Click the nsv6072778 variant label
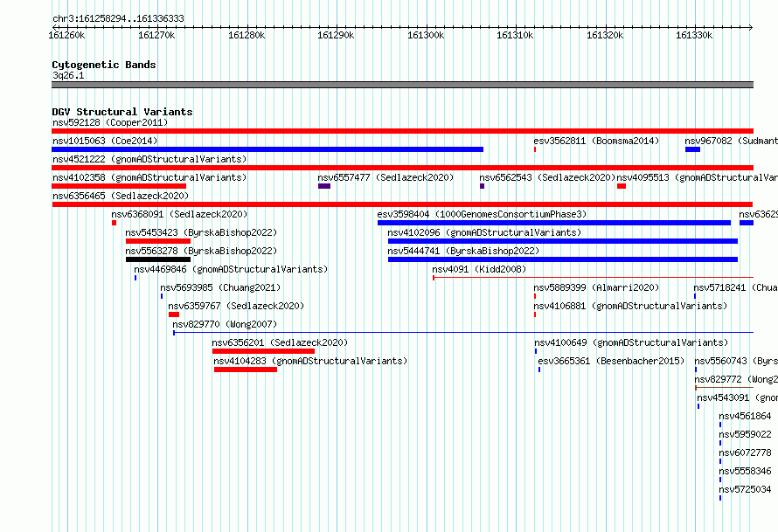This screenshot has height=532, width=778. point(746,453)
